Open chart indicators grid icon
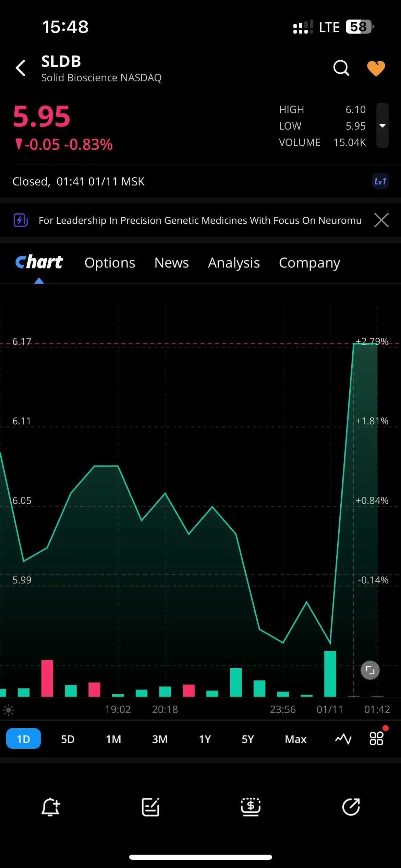The width and height of the screenshot is (401, 868). (376, 738)
